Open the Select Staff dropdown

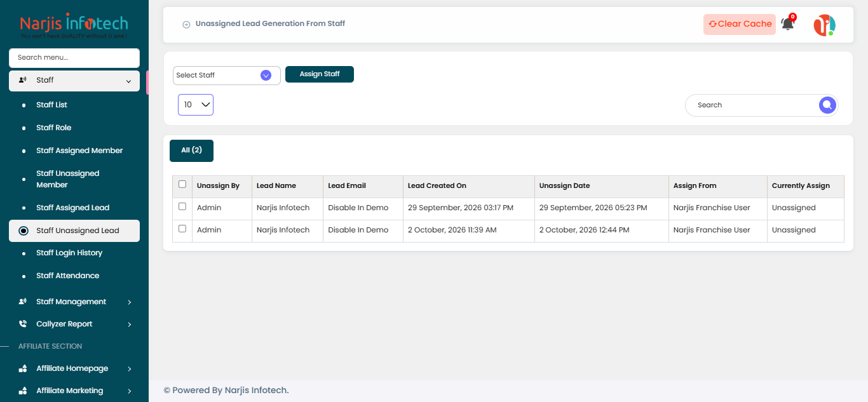pos(226,75)
